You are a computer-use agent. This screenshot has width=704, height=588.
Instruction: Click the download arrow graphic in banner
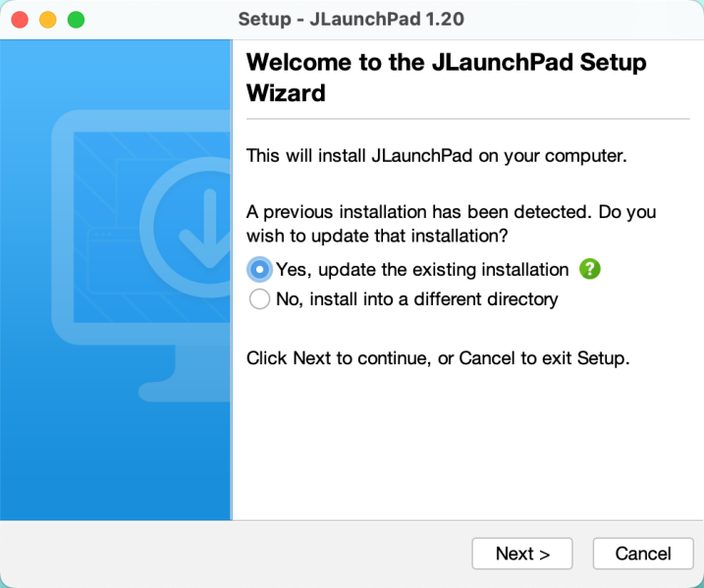pyautogui.click(x=201, y=228)
